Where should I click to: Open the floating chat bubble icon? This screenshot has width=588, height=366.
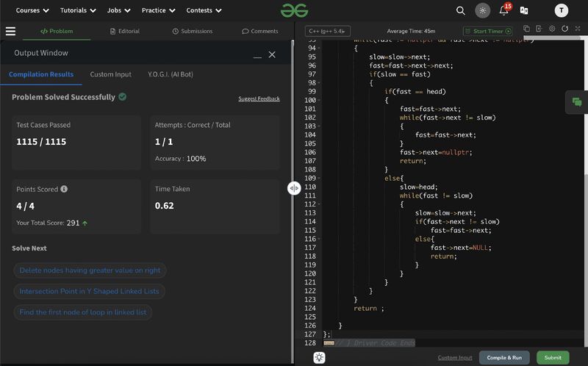(x=577, y=102)
